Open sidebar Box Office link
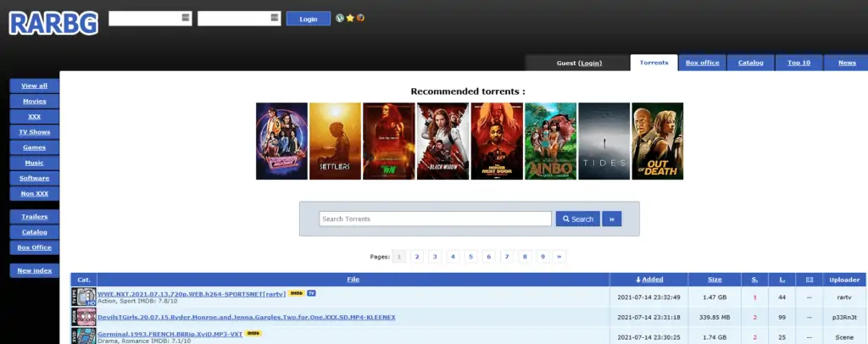 pyautogui.click(x=34, y=247)
